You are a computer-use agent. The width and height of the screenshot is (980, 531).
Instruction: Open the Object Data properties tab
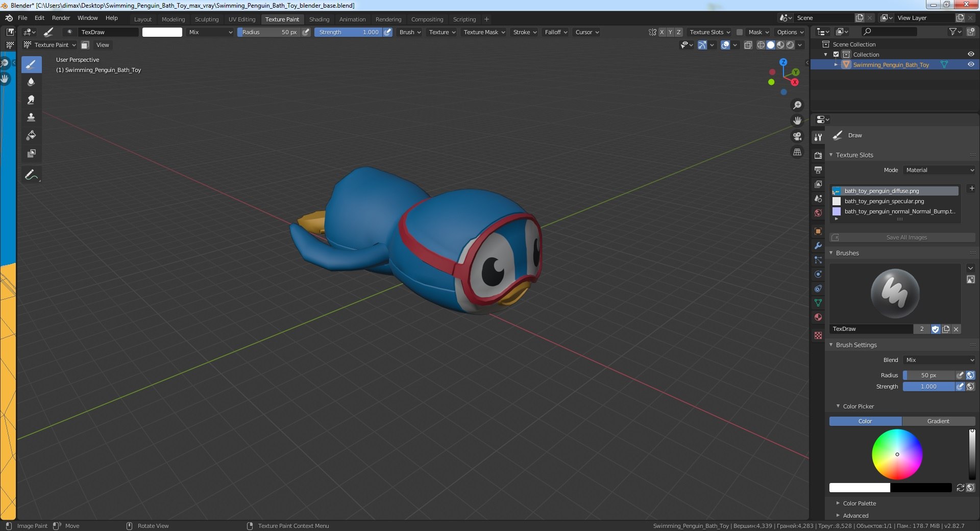(818, 303)
